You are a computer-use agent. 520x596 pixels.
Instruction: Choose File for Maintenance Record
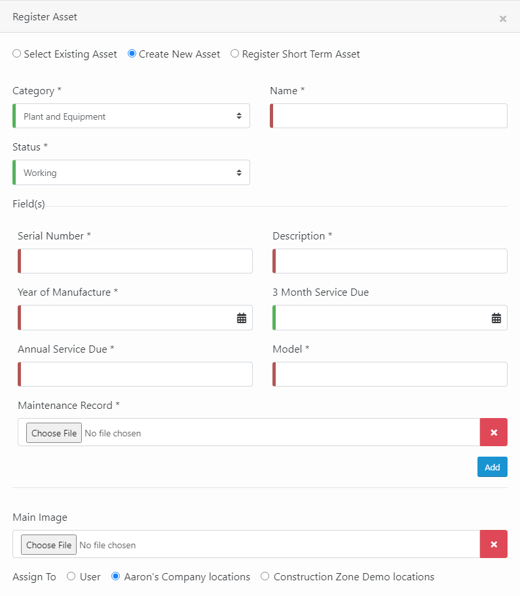click(54, 433)
